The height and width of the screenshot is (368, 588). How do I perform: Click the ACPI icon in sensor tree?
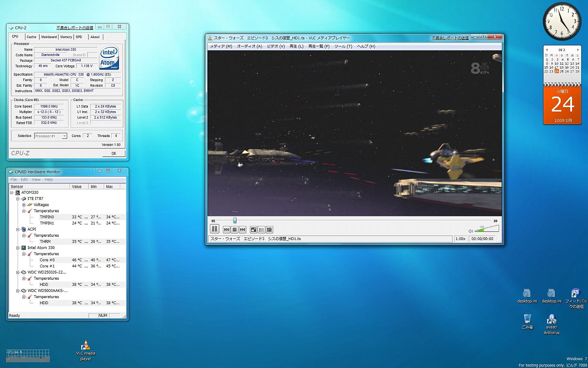24,229
